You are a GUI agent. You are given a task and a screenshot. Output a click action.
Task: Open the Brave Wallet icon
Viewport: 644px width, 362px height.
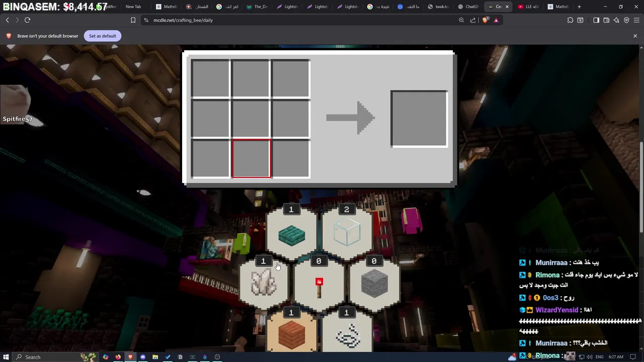coord(606,20)
